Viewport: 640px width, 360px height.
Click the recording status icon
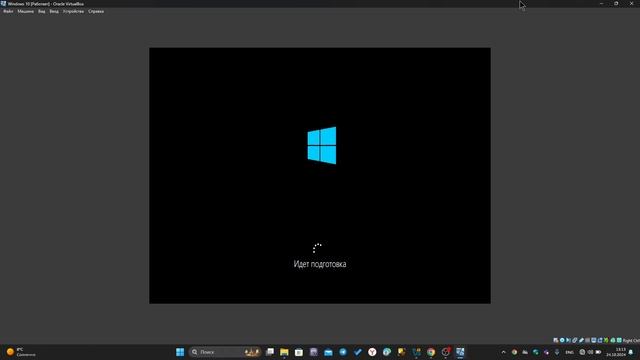point(600,340)
